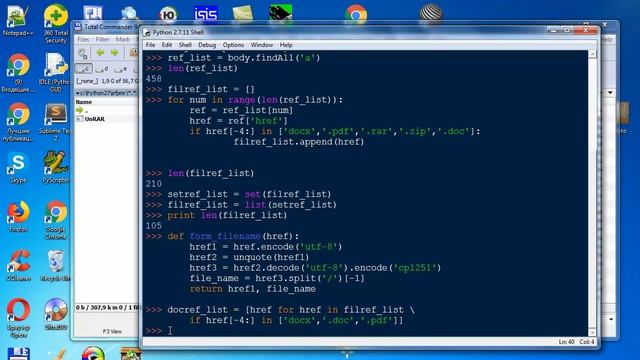Launch Opera browser shortcut

click(18, 318)
